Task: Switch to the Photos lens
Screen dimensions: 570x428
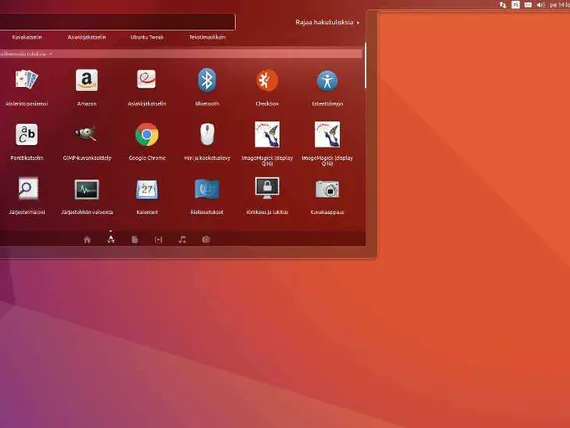Action: tap(206, 239)
